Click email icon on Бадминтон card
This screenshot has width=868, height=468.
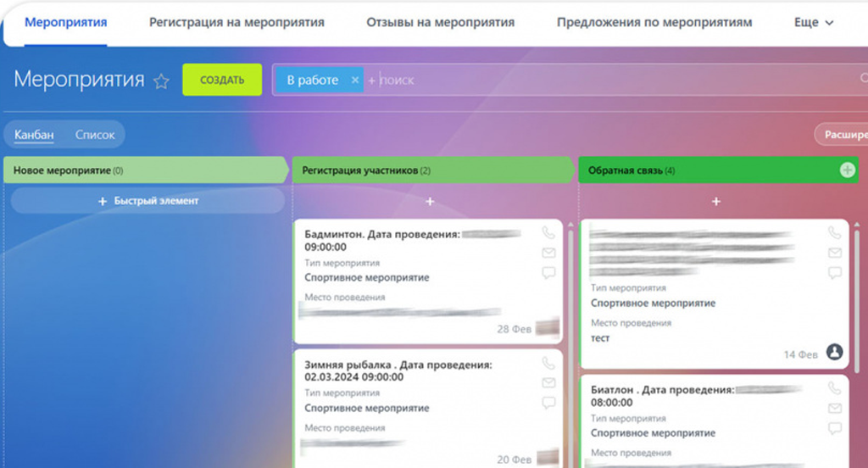coord(548,253)
